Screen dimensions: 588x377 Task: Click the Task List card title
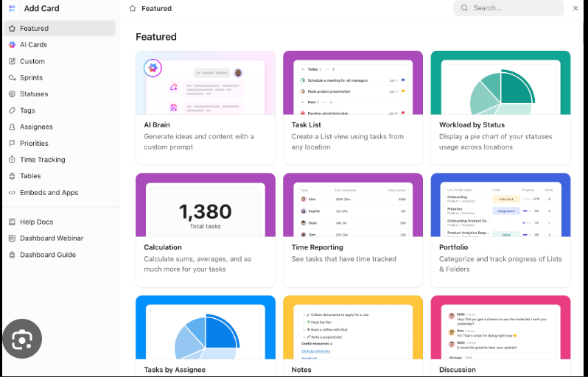(307, 124)
